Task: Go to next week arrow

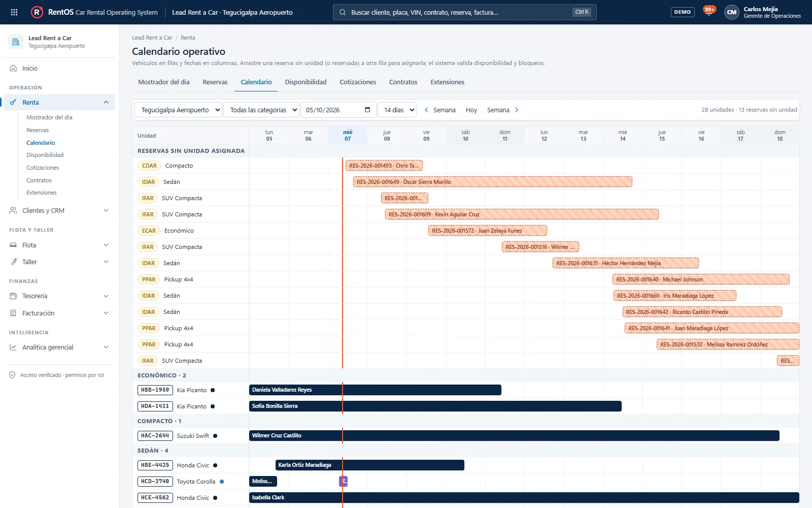Action: (517, 110)
